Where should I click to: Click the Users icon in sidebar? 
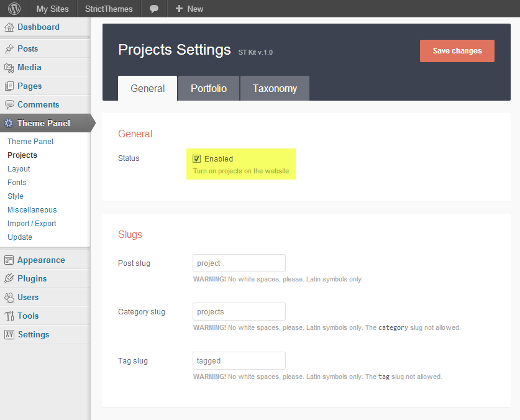tap(9, 298)
